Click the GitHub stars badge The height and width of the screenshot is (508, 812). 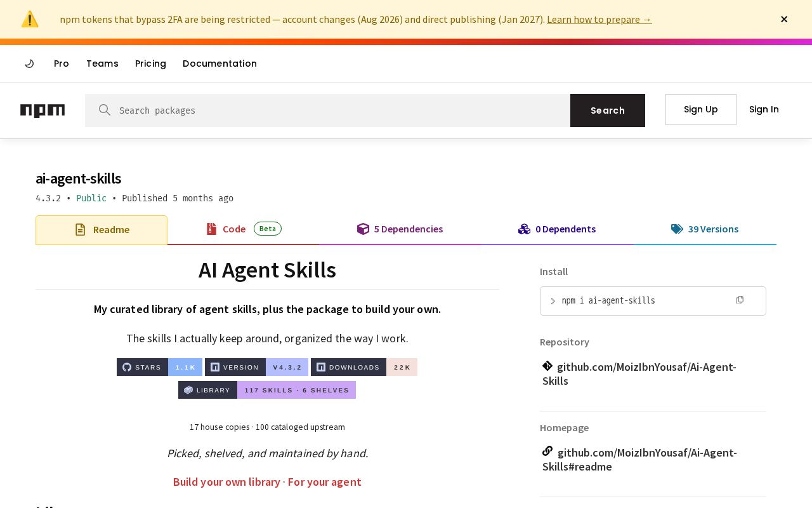pos(159,367)
